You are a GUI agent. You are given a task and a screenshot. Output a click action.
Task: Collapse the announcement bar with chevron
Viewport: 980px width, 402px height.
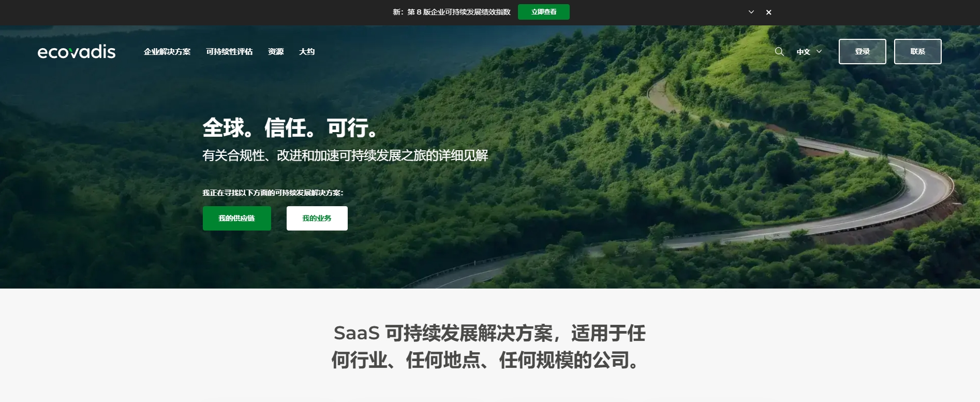pyautogui.click(x=751, y=12)
